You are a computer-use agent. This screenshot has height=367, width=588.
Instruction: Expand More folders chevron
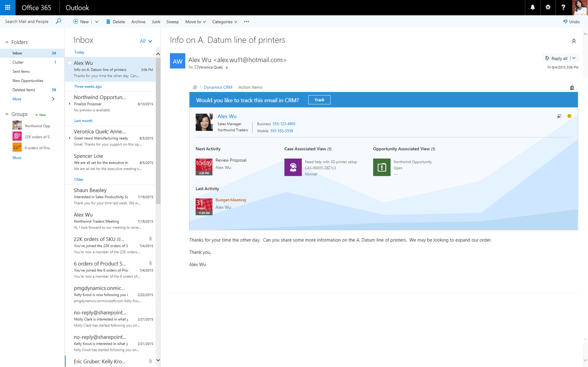coord(53,99)
